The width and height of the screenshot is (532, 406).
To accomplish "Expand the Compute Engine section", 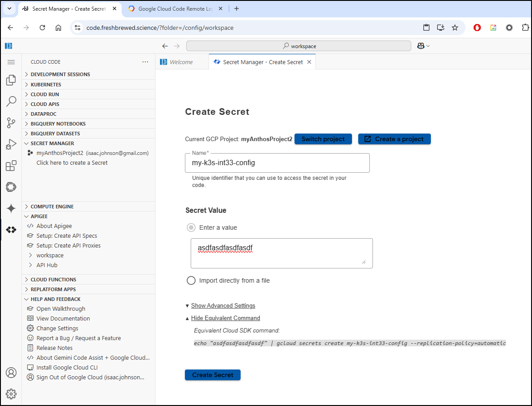I will coord(89,207).
